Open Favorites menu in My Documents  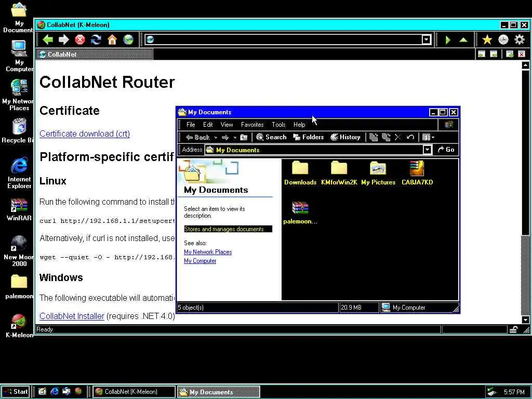pyautogui.click(x=252, y=125)
